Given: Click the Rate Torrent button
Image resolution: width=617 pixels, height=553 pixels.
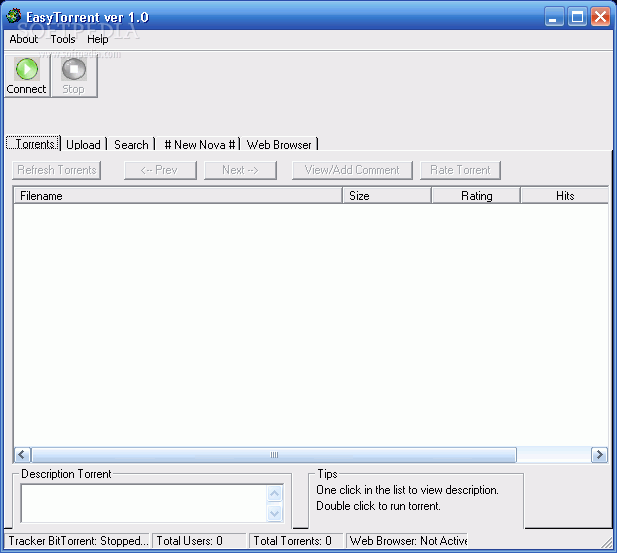Looking at the screenshot, I should (x=460, y=170).
